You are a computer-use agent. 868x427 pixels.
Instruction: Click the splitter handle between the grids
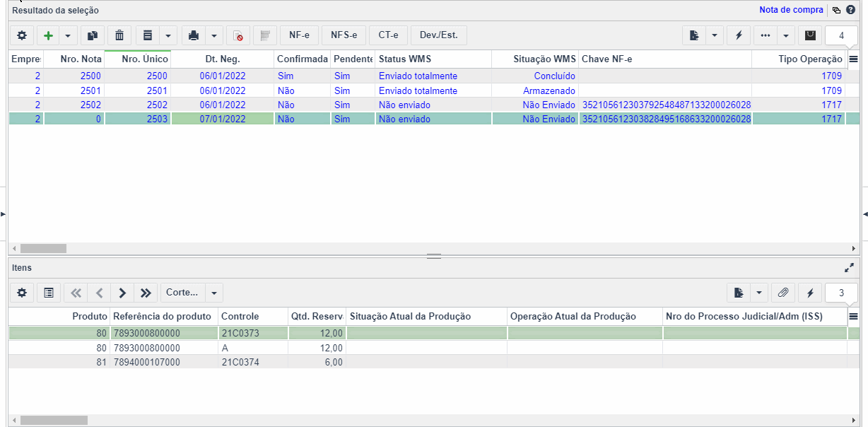point(434,256)
